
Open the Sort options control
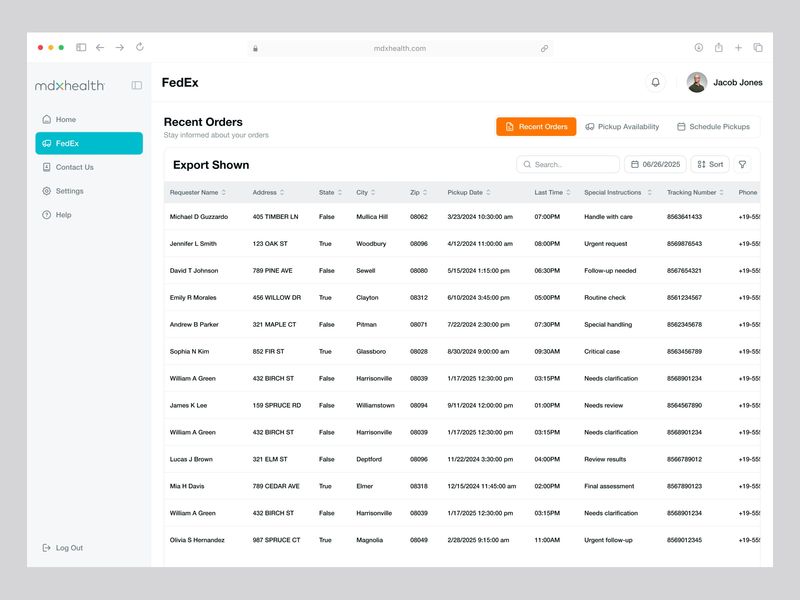pyautogui.click(x=712, y=163)
